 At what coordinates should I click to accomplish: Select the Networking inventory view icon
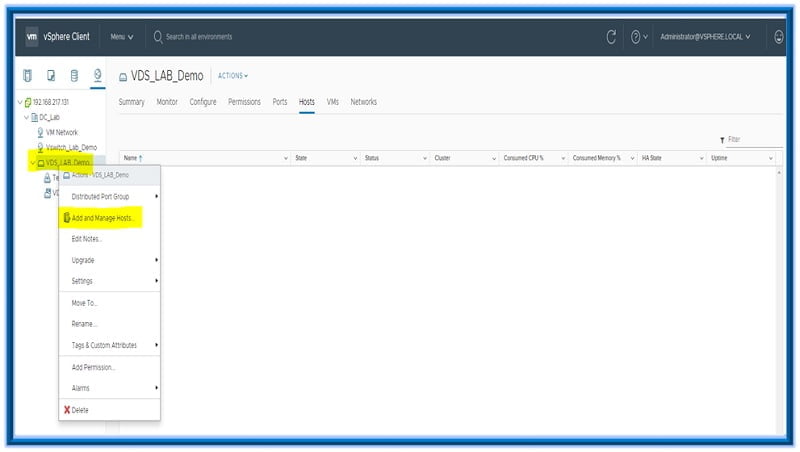pyautogui.click(x=97, y=76)
